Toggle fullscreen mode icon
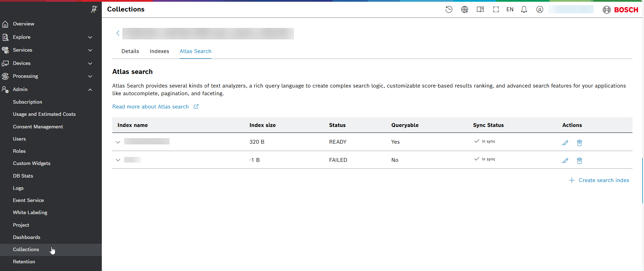This screenshot has height=271, width=644. pos(496,9)
